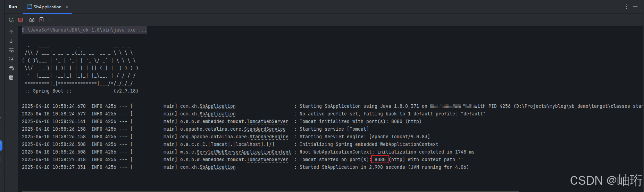Open SbApplication link in 'No active profile' line
Viewport: 644px width, 192px height.
coord(217,114)
